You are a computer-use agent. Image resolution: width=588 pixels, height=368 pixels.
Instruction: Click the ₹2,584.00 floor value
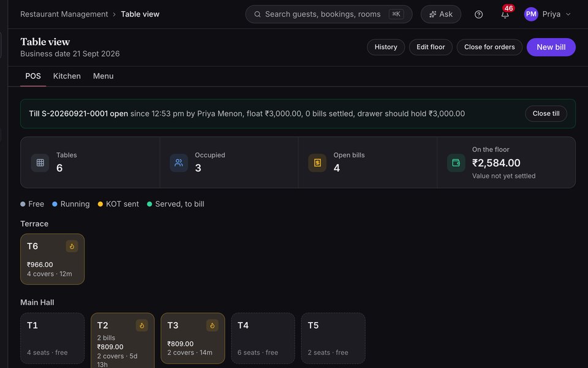click(x=496, y=163)
